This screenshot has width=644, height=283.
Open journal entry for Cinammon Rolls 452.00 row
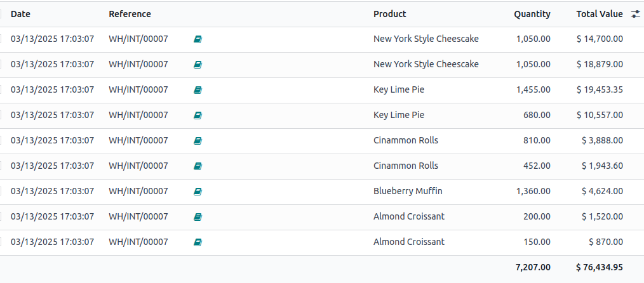198,166
